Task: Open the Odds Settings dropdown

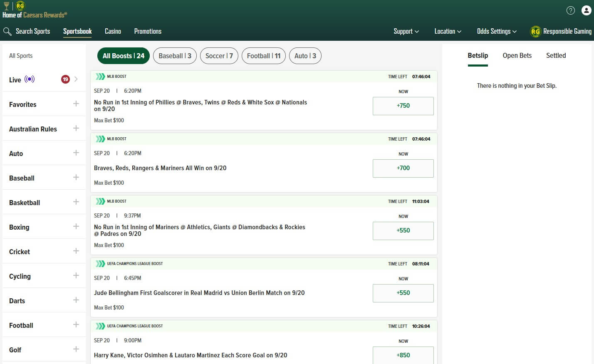Action: tap(497, 31)
